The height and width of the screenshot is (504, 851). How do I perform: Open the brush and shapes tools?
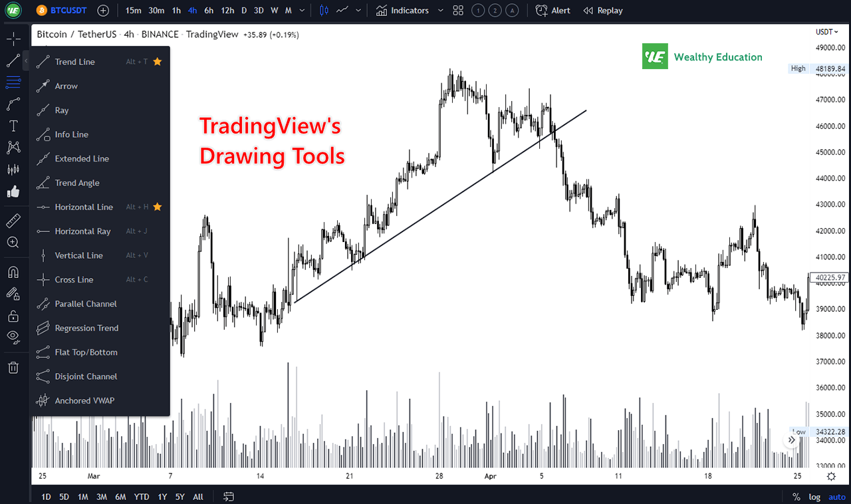(13, 104)
